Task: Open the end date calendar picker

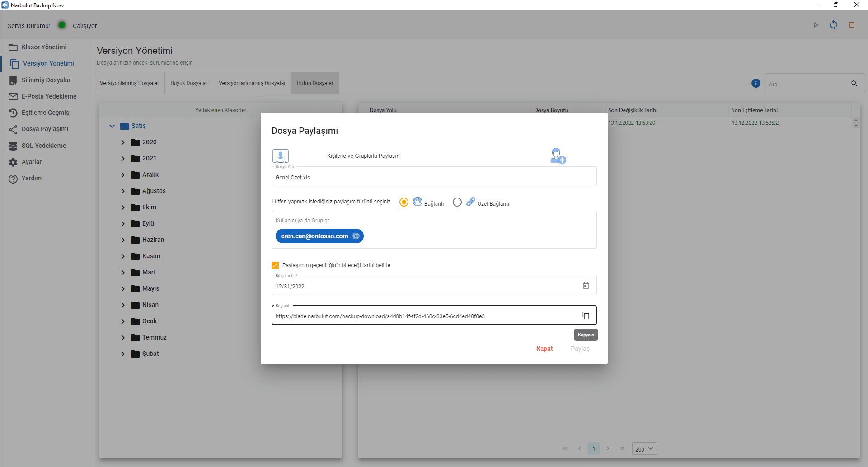Action: click(x=586, y=286)
